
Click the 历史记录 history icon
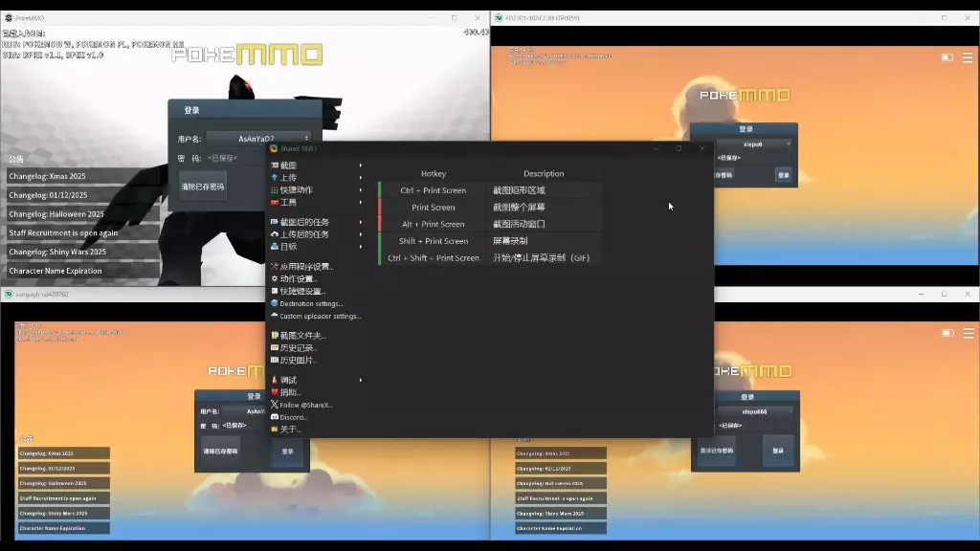(x=275, y=348)
